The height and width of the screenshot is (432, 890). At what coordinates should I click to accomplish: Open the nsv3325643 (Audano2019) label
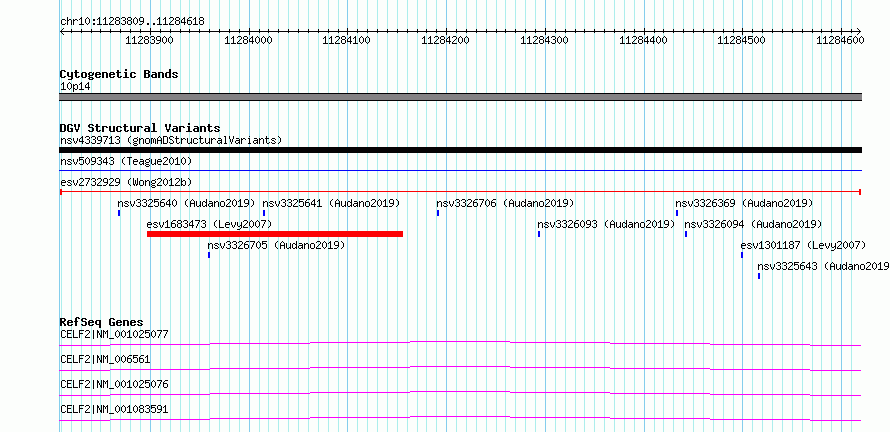coord(823,266)
